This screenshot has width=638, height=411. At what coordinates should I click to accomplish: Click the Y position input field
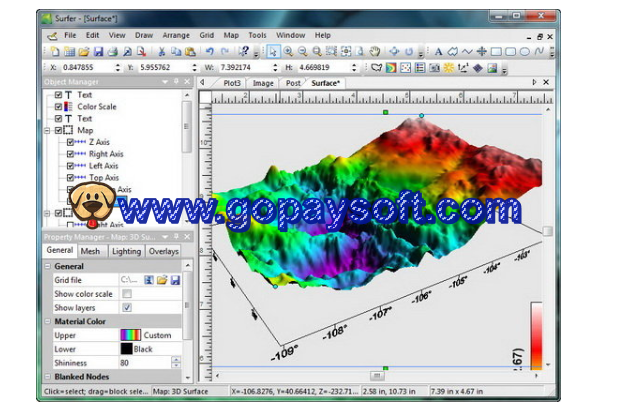tap(164, 68)
